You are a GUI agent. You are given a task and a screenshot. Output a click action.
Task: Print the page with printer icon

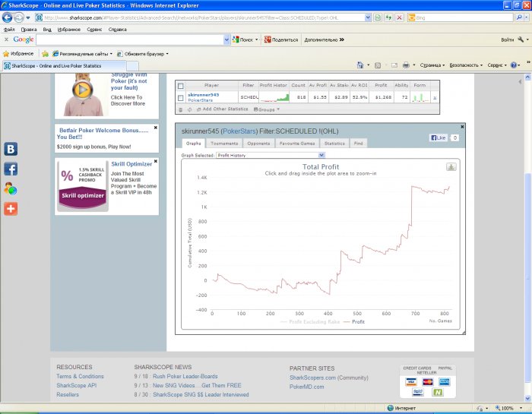click(x=406, y=65)
